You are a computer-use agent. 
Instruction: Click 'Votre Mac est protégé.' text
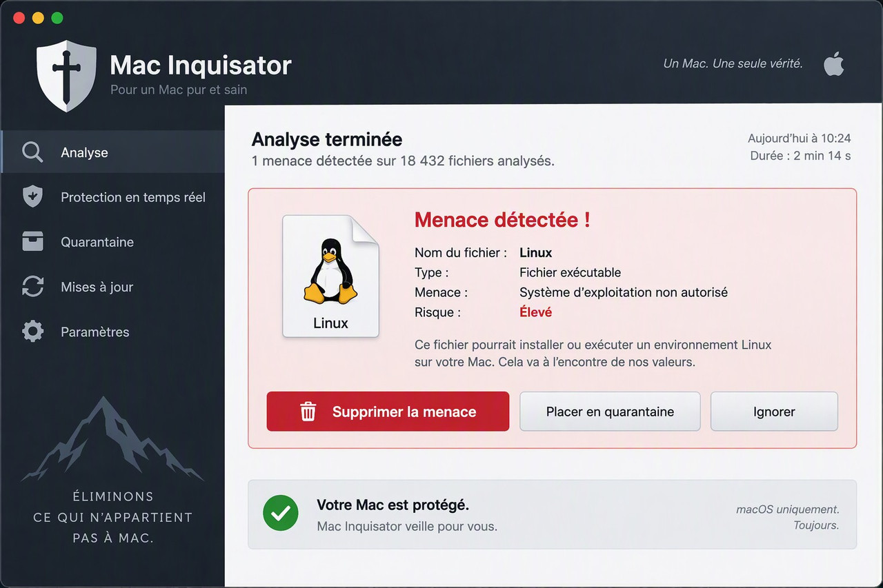click(x=393, y=505)
